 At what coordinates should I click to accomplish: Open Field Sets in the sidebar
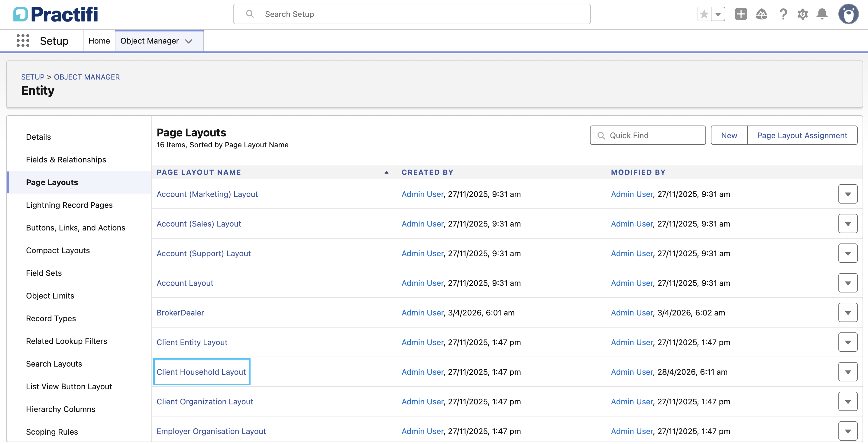coord(44,273)
